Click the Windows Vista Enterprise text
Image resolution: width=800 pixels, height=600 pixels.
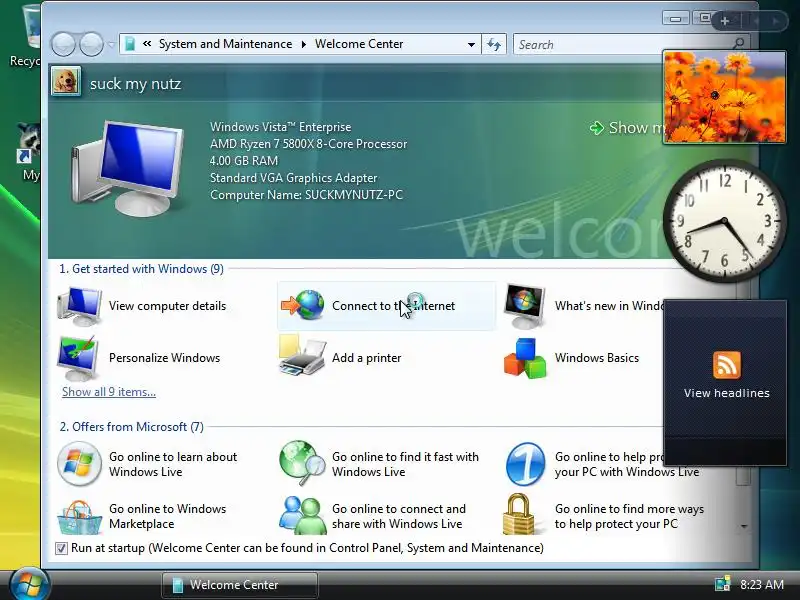(x=281, y=127)
